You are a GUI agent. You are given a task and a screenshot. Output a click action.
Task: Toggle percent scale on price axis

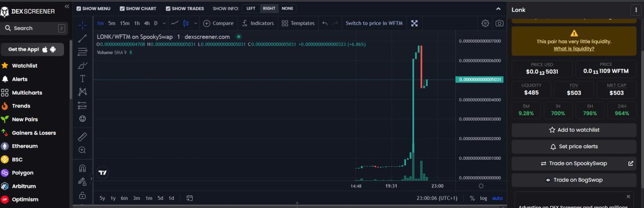pyautogui.click(x=472, y=198)
